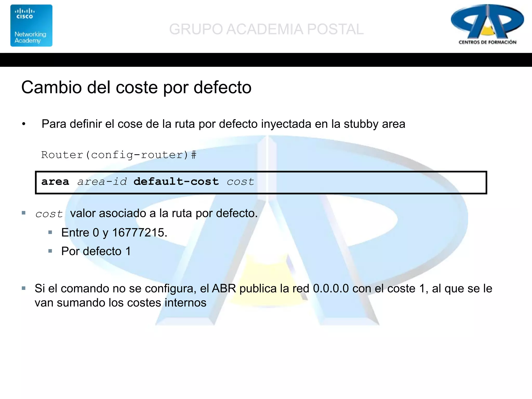The width and height of the screenshot is (532, 399).
Task: Click the line 'van sumando los costes internos'
Action: 121,303
